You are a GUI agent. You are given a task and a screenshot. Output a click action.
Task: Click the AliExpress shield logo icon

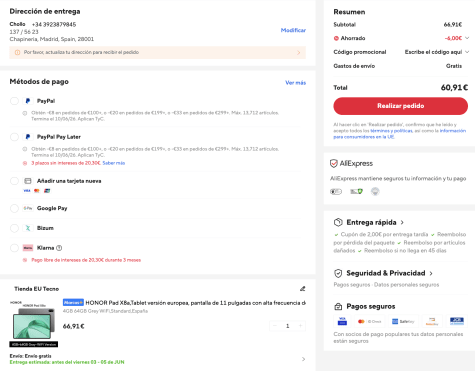(x=334, y=163)
